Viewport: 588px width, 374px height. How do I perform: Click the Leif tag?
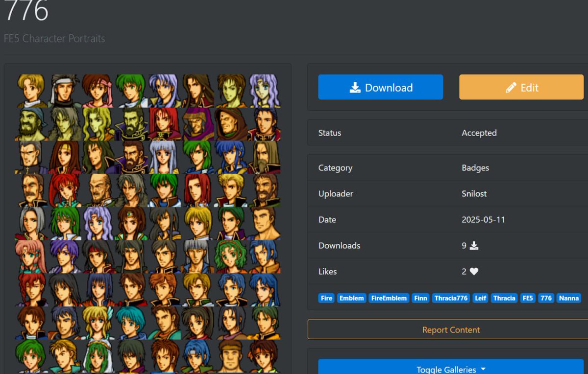point(480,298)
